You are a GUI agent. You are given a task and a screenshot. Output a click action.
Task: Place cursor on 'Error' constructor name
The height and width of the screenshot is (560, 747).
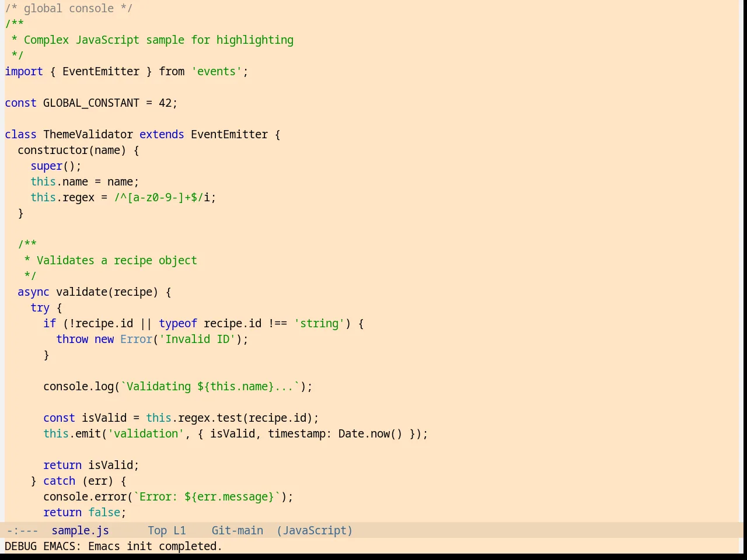(x=136, y=339)
